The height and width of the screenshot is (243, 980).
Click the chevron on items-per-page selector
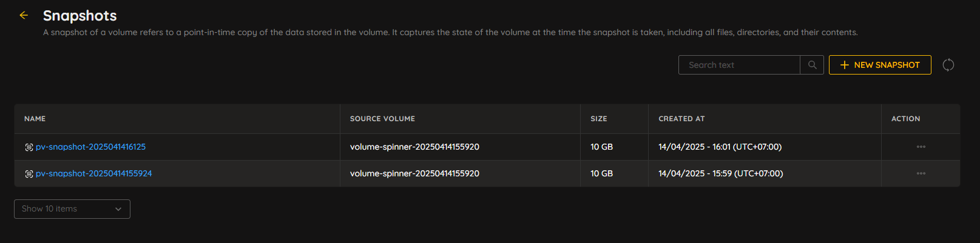(x=118, y=209)
